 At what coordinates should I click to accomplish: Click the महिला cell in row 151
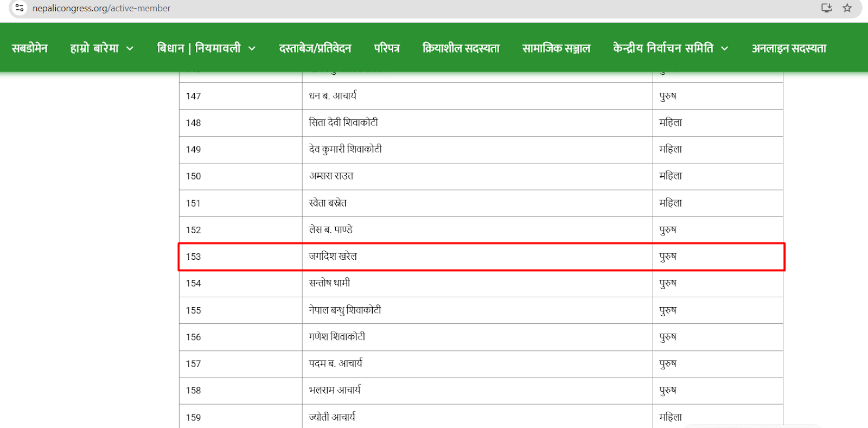click(670, 203)
